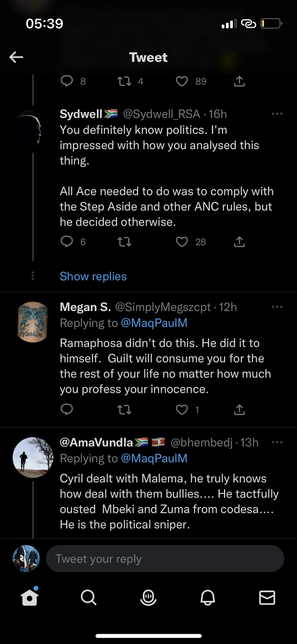Open Search tab in bottom navigation
The width and height of the screenshot is (297, 644).
(x=89, y=597)
